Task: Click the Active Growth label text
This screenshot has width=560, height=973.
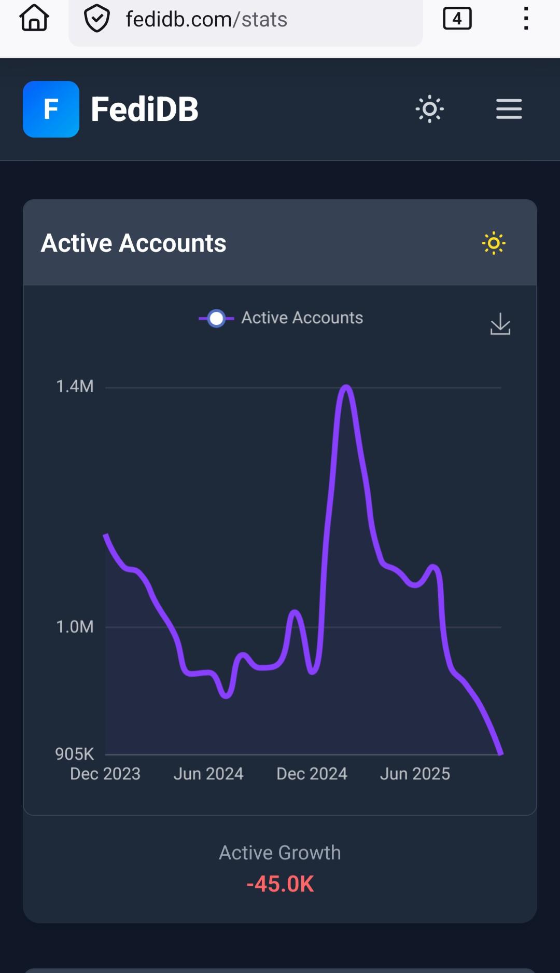Action: [280, 853]
